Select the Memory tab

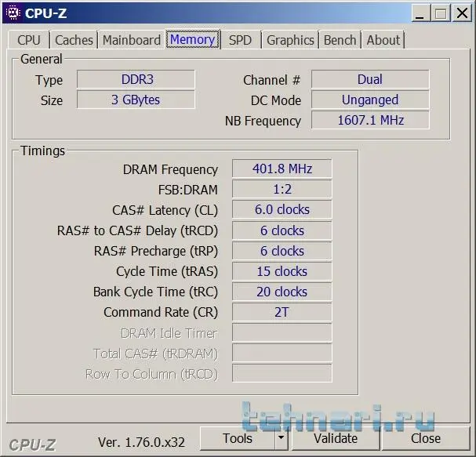coord(193,39)
